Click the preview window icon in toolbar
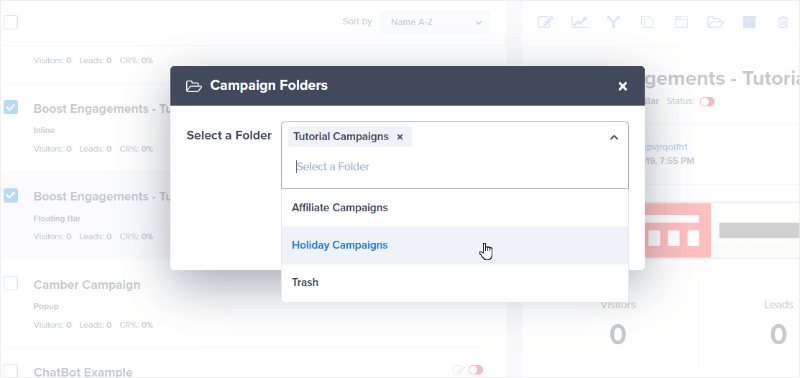The image size is (800, 378). coord(681,22)
